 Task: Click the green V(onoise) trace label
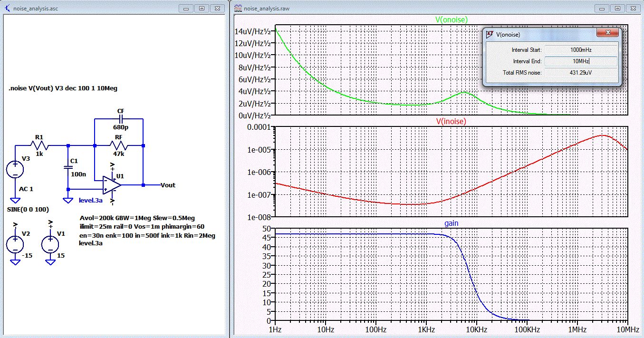(x=452, y=19)
